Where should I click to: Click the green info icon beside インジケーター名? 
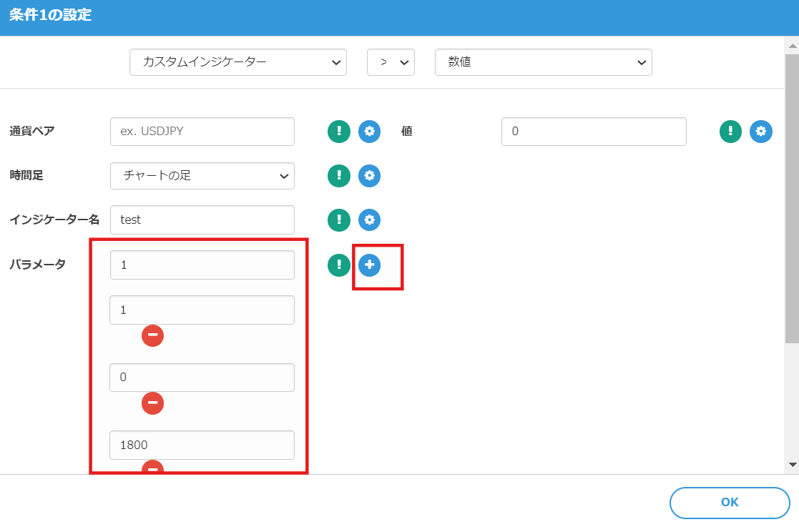[x=339, y=220]
